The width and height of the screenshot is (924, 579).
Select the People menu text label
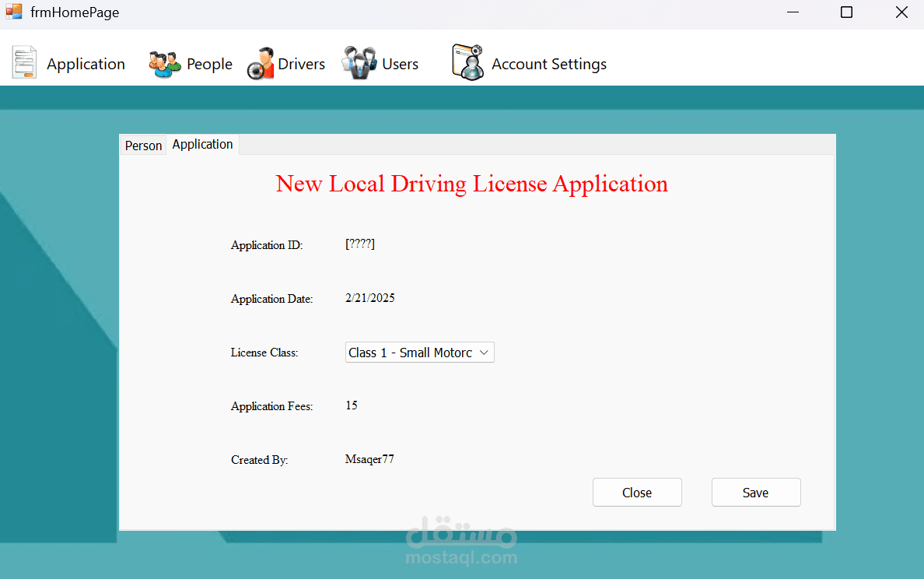(209, 65)
